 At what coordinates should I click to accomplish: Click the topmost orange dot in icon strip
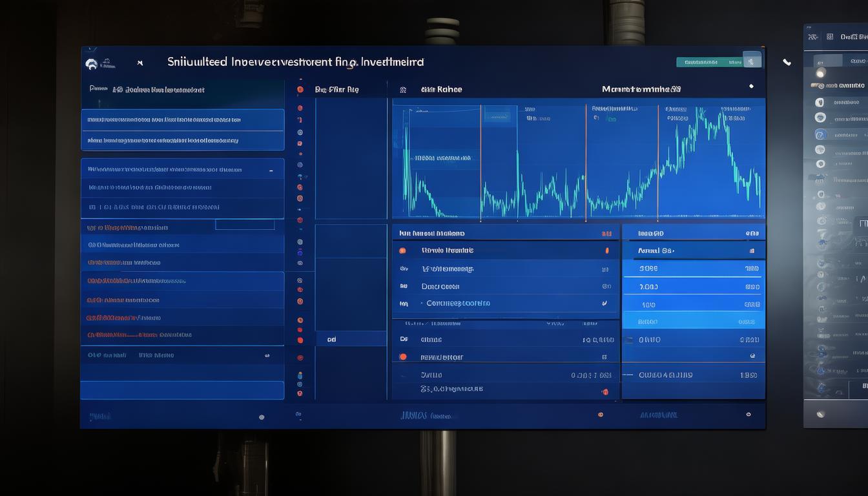coord(300,90)
